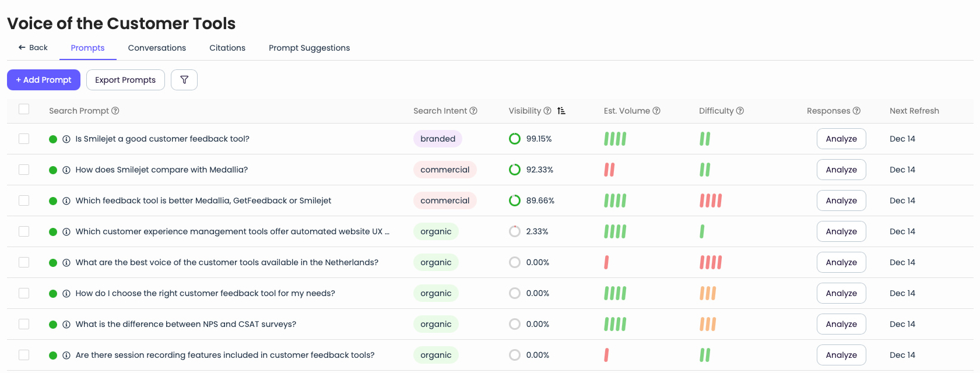Select checkbox for NPS and CSAT prompt
This screenshot has height=373, width=980.
click(x=24, y=324)
